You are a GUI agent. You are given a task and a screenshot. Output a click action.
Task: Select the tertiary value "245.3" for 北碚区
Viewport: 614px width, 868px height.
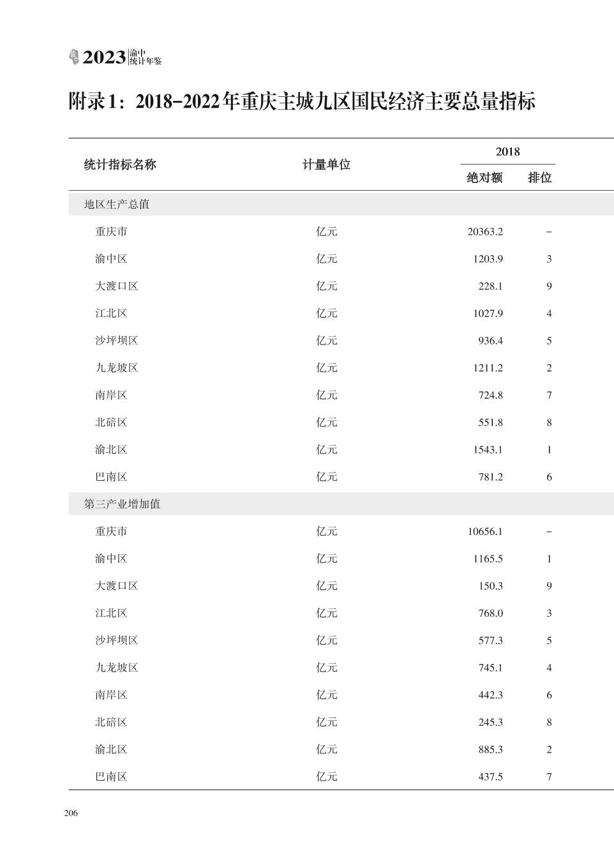coord(491,723)
